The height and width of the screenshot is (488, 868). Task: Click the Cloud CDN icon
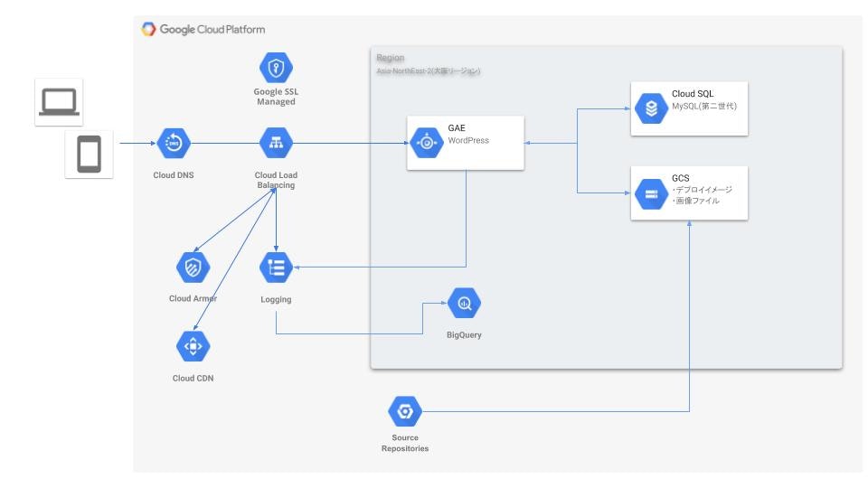(x=193, y=346)
